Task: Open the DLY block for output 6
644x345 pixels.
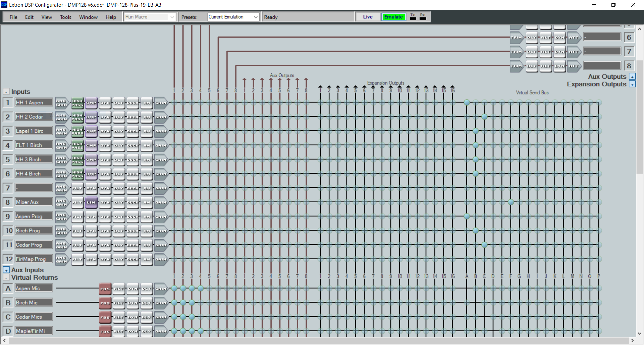Action: [532, 38]
